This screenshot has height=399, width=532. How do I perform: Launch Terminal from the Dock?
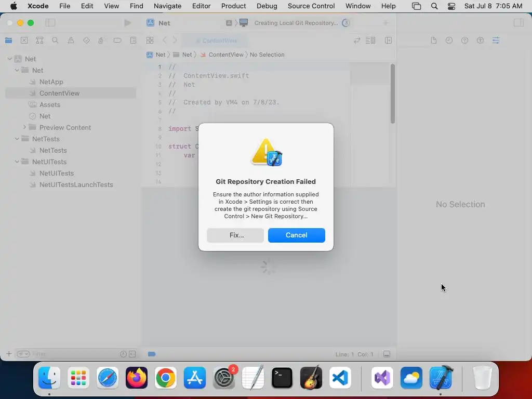[x=282, y=378]
